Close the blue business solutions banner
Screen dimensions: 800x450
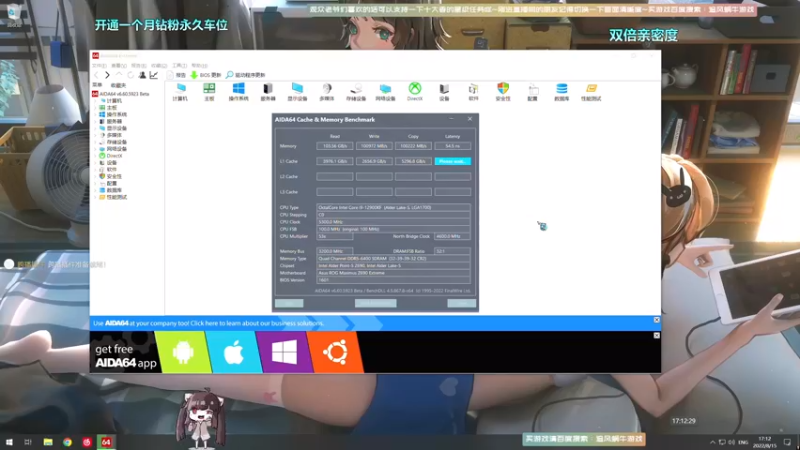coord(657,320)
